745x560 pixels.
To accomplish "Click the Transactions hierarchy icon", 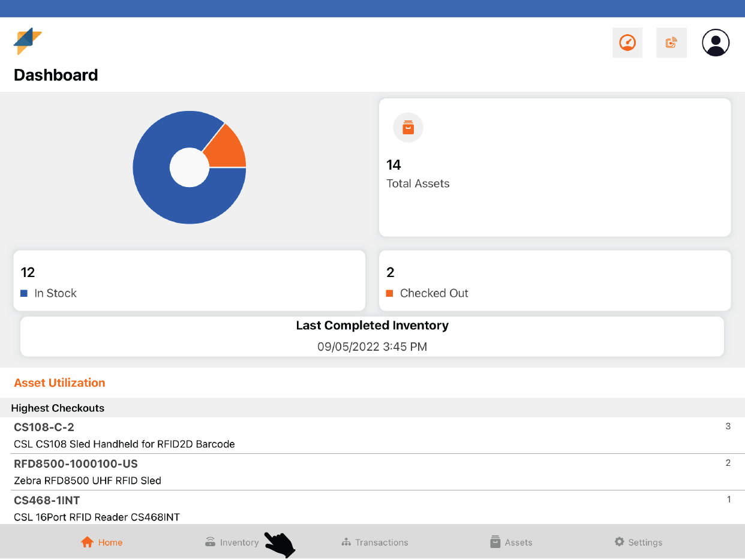I will (x=346, y=542).
